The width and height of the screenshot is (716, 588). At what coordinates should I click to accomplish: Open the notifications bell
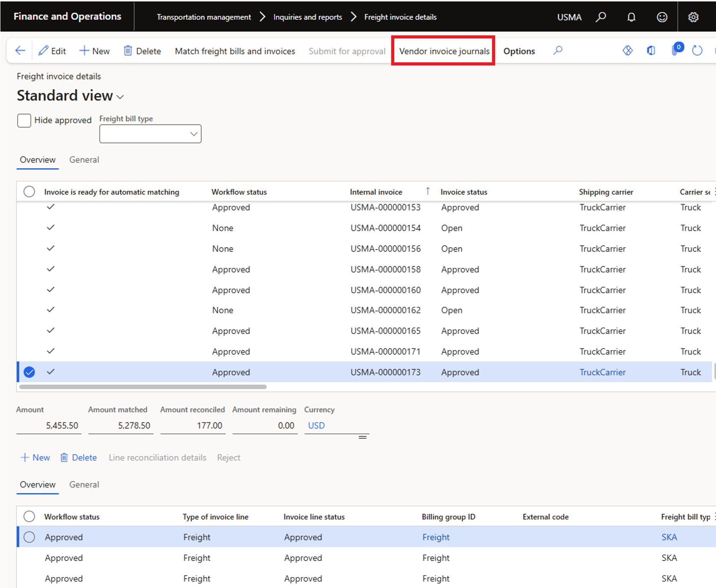(x=631, y=17)
